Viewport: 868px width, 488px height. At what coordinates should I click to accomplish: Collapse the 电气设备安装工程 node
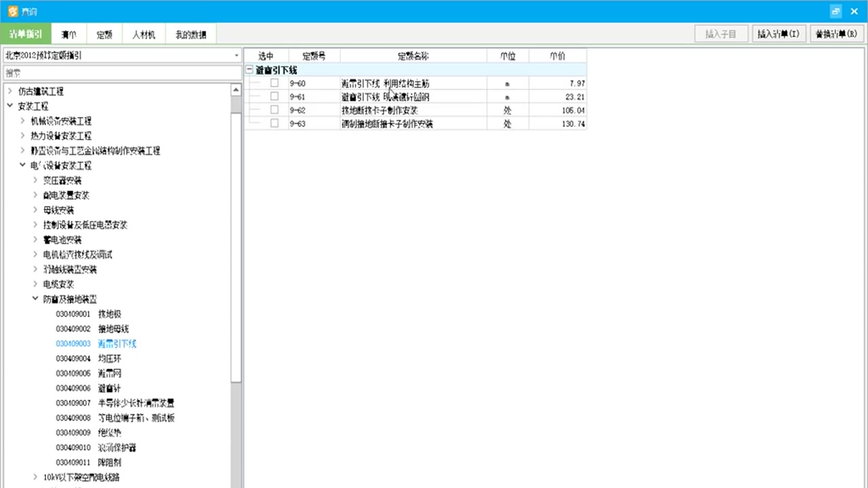tap(22, 165)
